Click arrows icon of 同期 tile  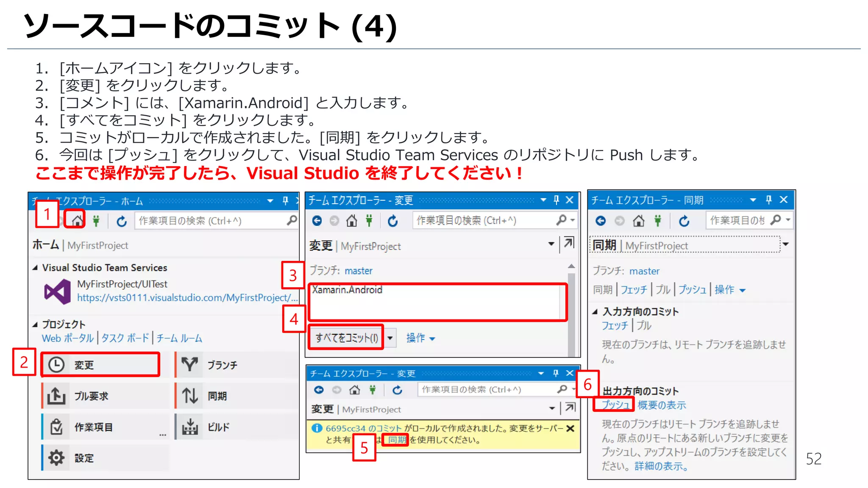pos(189,396)
